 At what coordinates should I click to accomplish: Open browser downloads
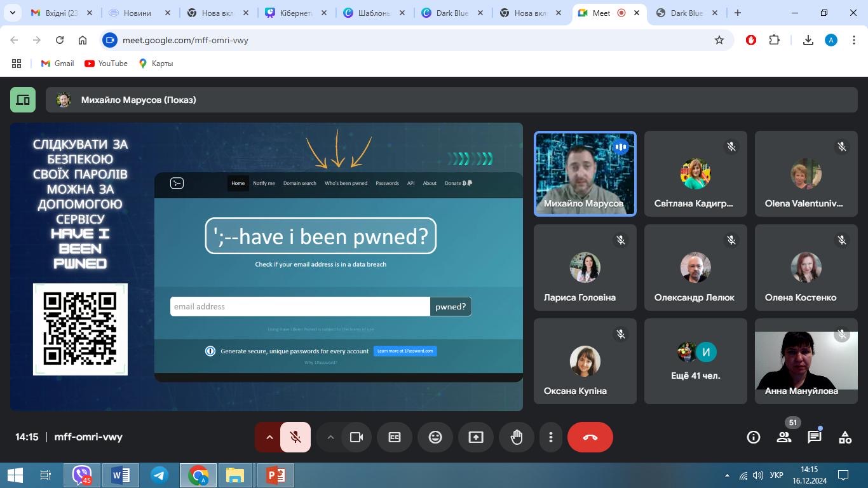click(808, 40)
